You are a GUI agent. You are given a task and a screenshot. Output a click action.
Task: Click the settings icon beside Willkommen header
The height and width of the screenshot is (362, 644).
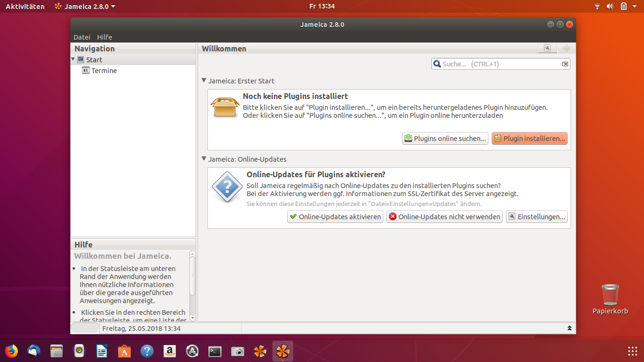[547, 48]
